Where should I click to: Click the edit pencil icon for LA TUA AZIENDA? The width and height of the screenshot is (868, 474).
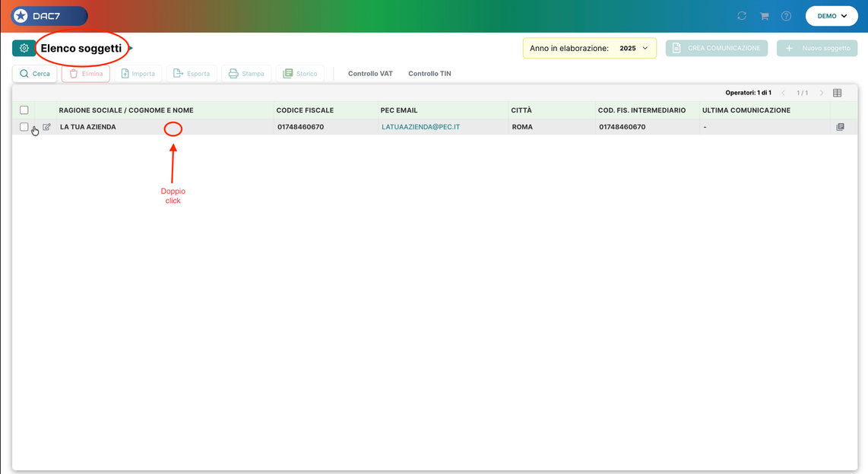tap(46, 127)
